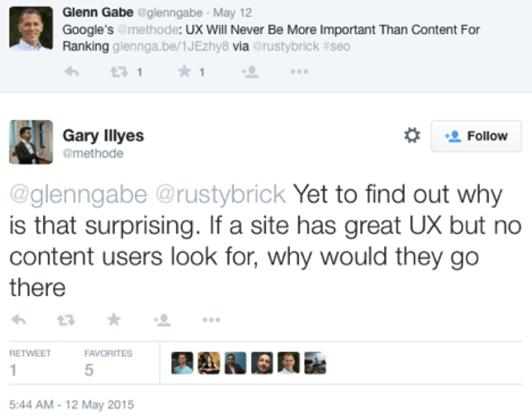The width and height of the screenshot is (532, 420).
Task: Favorite Glenn Gabe's tweet with star
Action: (184, 71)
